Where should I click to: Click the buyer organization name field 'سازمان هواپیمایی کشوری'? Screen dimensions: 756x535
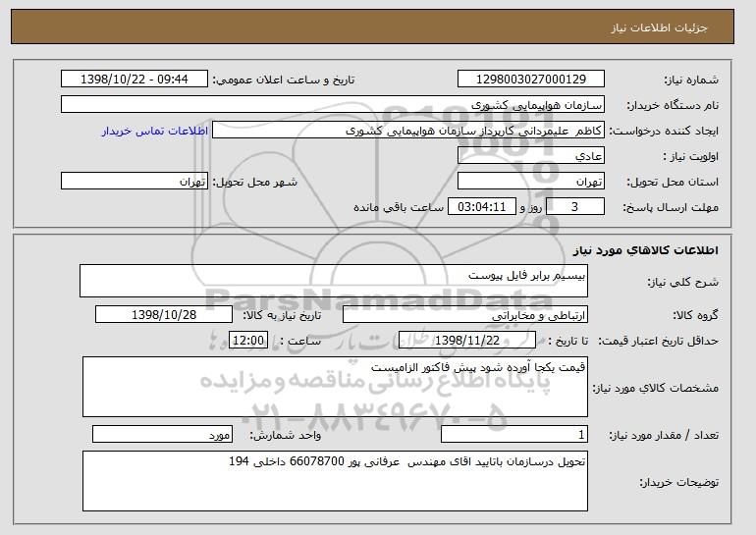point(333,105)
